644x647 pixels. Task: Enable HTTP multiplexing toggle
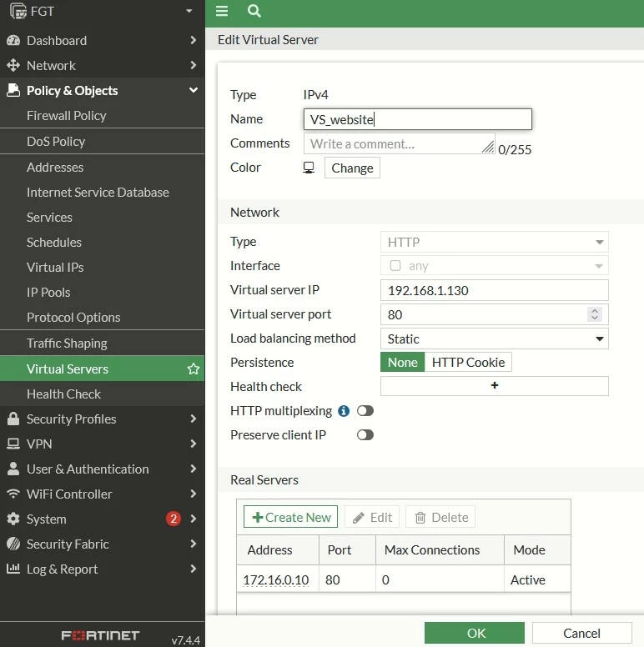[x=365, y=411]
